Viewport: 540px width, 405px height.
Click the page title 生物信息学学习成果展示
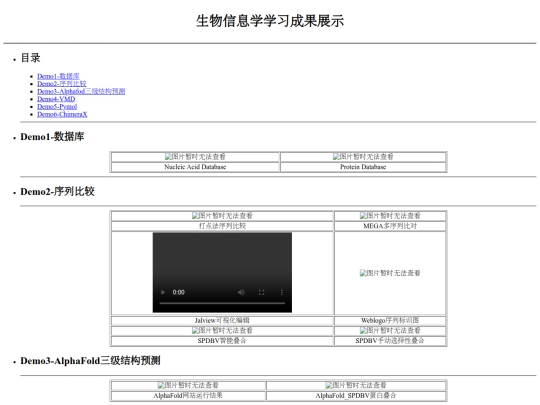270,21
